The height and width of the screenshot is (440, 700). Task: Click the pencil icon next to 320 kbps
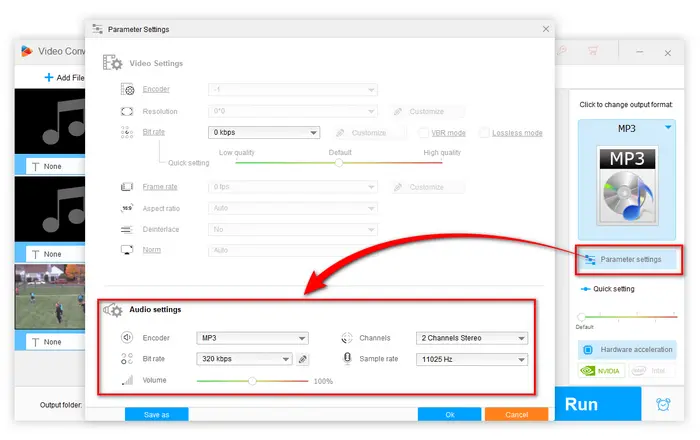tap(303, 359)
